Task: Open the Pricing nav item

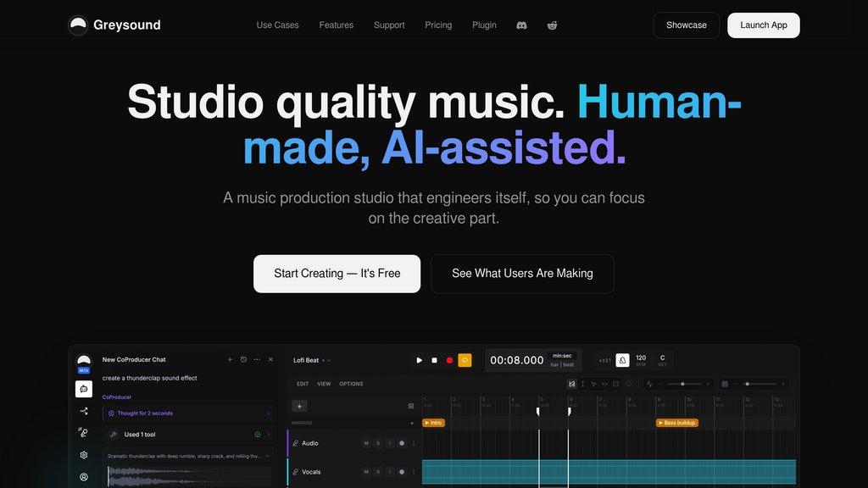Action: 438,25
